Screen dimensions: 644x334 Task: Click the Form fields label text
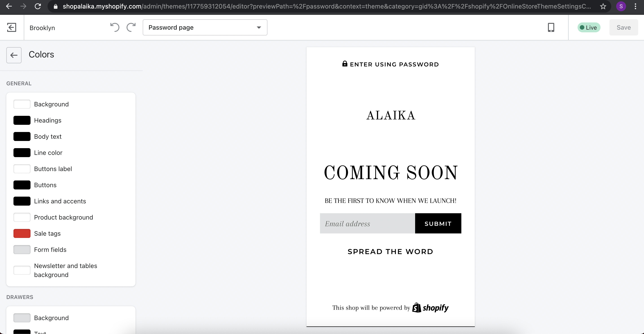coord(50,250)
